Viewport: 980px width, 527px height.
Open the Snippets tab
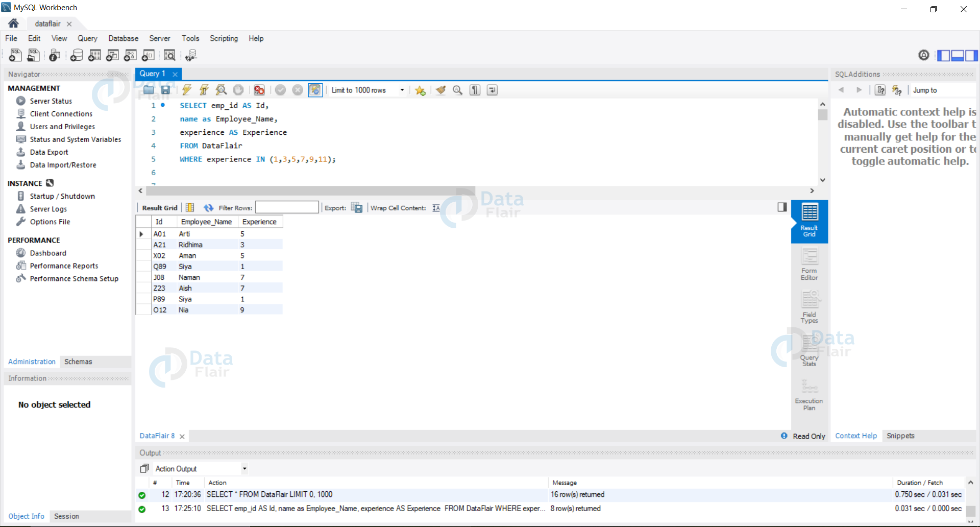900,436
